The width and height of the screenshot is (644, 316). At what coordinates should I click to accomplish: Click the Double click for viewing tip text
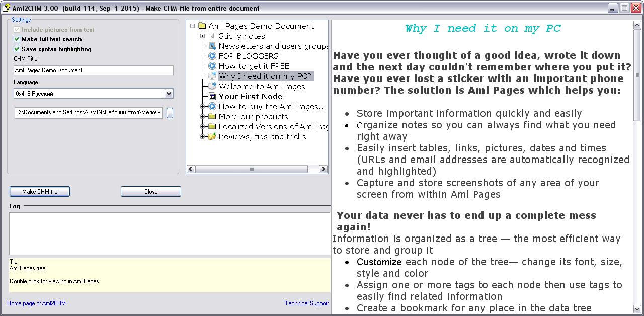[x=54, y=281]
